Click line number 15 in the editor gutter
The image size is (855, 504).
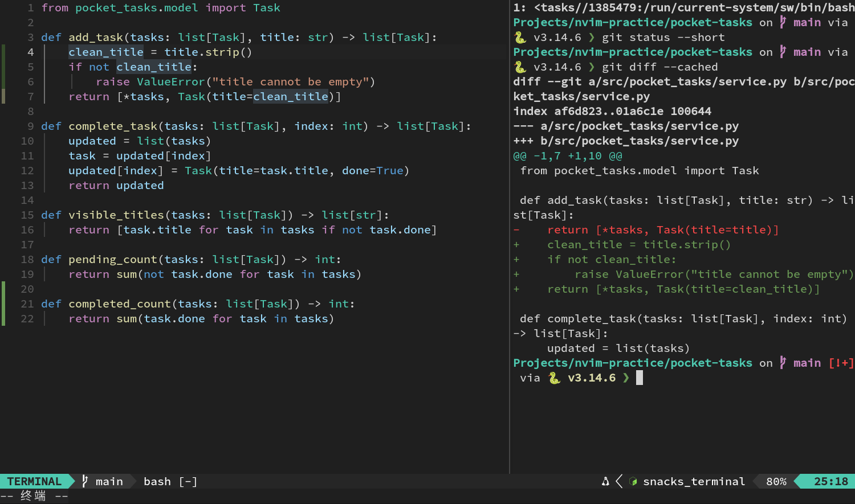click(27, 215)
